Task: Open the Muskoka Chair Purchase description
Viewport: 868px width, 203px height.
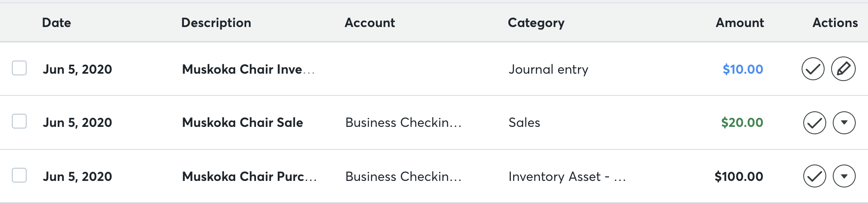Action: click(249, 177)
